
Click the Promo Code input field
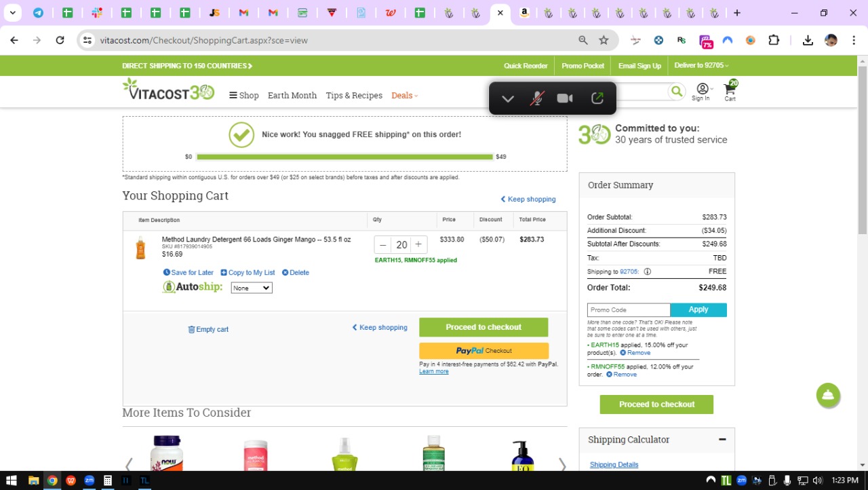tap(629, 310)
